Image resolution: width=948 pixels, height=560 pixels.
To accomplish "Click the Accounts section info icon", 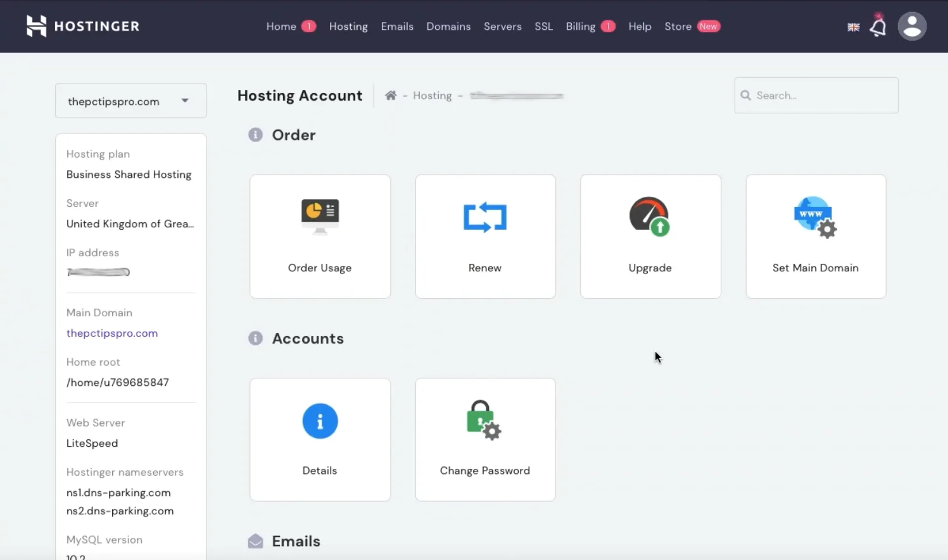I will click(255, 339).
